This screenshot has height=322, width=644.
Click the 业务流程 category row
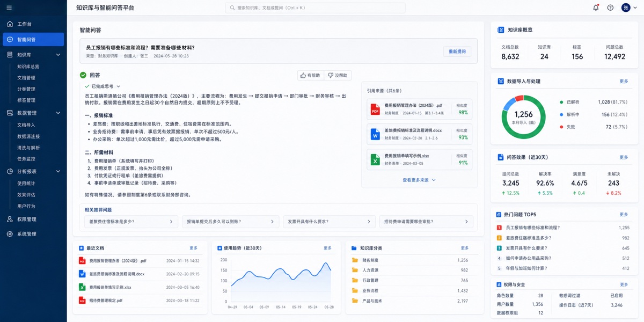[x=410, y=291]
